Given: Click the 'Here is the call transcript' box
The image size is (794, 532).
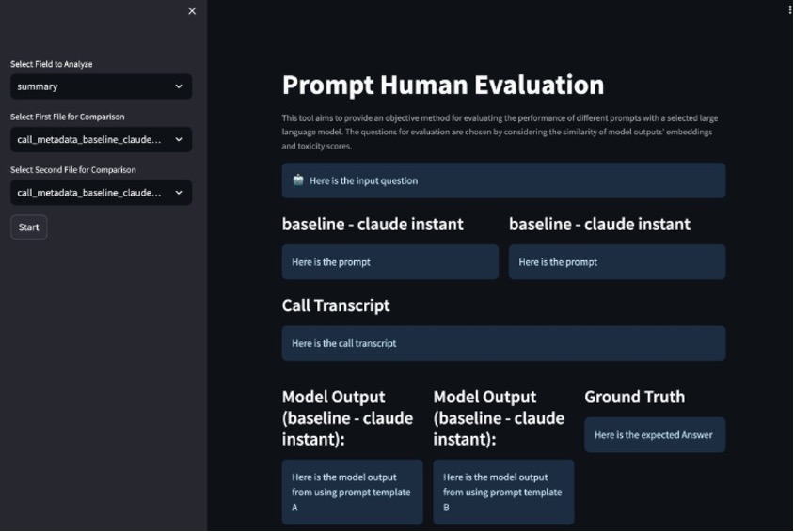Looking at the screenshot, I should pyautogui.click(x=503, y=343).
